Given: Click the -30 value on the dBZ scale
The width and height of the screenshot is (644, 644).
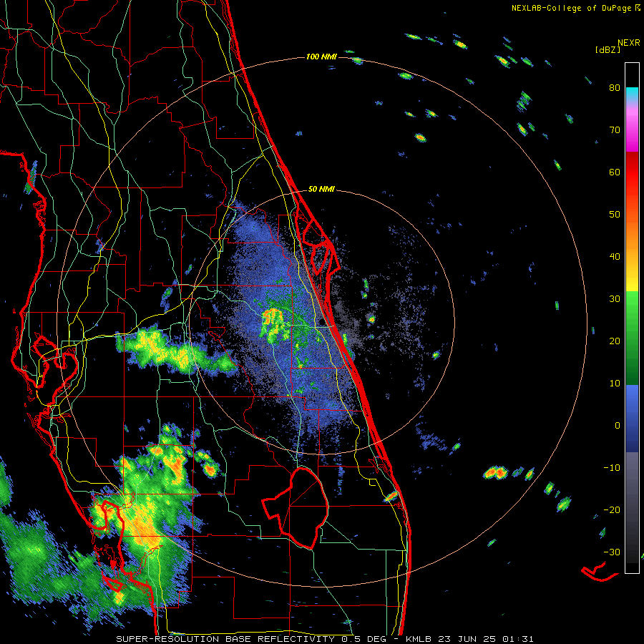Looking at the screenshot, I should [x=612, y=552].
